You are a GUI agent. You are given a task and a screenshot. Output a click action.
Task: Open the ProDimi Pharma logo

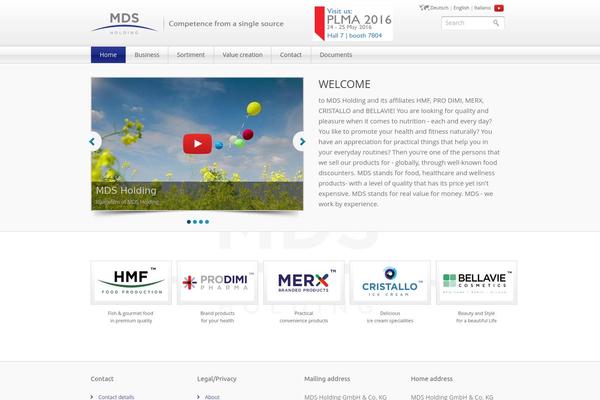coord(217,282)
